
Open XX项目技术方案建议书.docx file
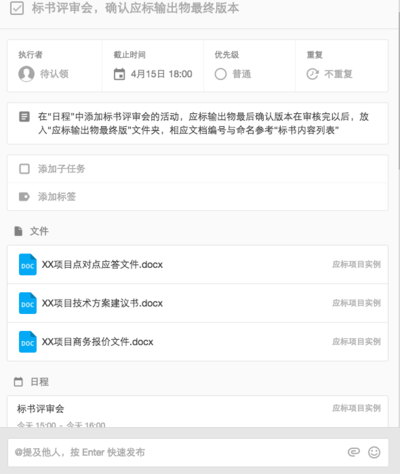click(198, 303)
